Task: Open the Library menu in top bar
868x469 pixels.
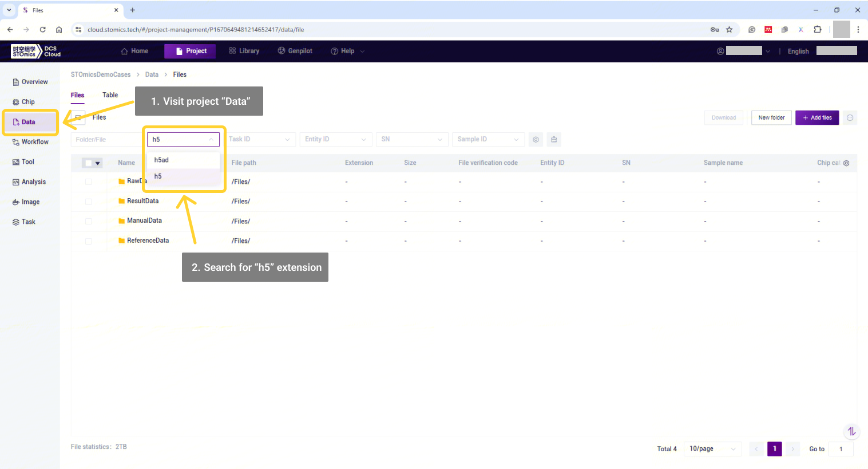Action: (x=244, y=51)
